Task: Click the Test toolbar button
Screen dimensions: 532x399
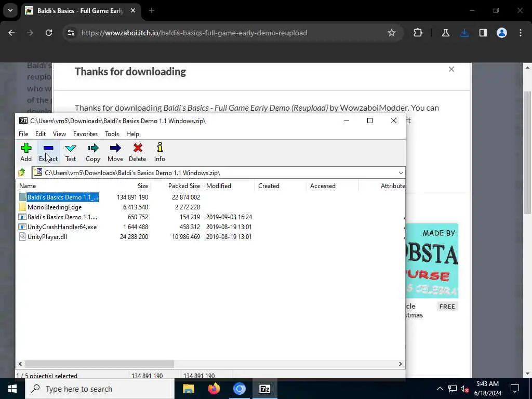Action: (x=71, y=152)
